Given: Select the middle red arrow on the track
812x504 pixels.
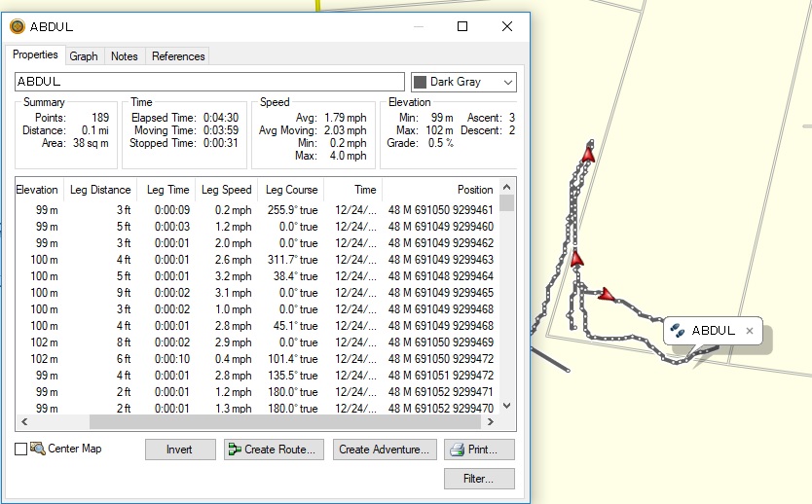Looking at the screenshot, I should (x=576, y=259).
